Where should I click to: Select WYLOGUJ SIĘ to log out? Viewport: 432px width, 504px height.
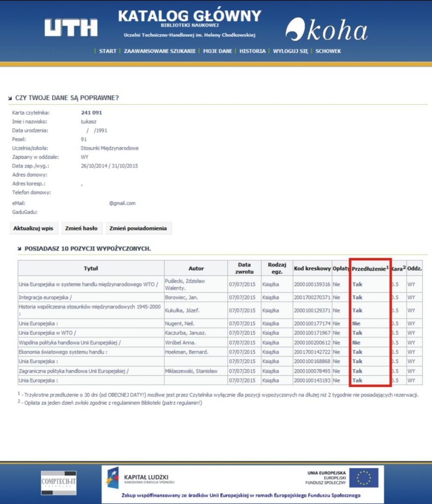tap(291, 51)
